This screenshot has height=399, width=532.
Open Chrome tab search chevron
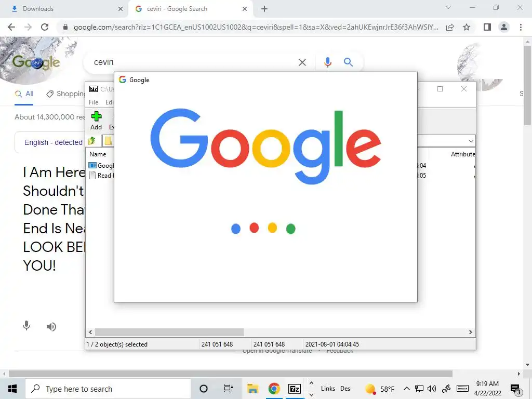point(448,7)
